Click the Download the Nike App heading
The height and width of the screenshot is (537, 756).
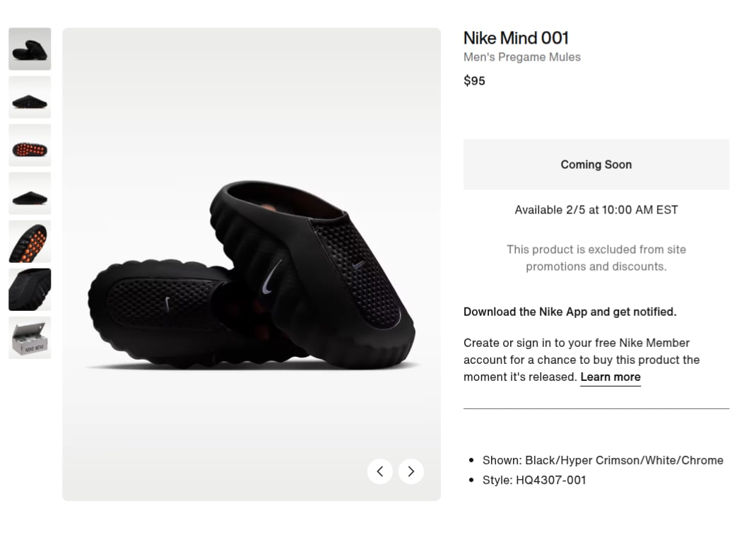(569, 312)
